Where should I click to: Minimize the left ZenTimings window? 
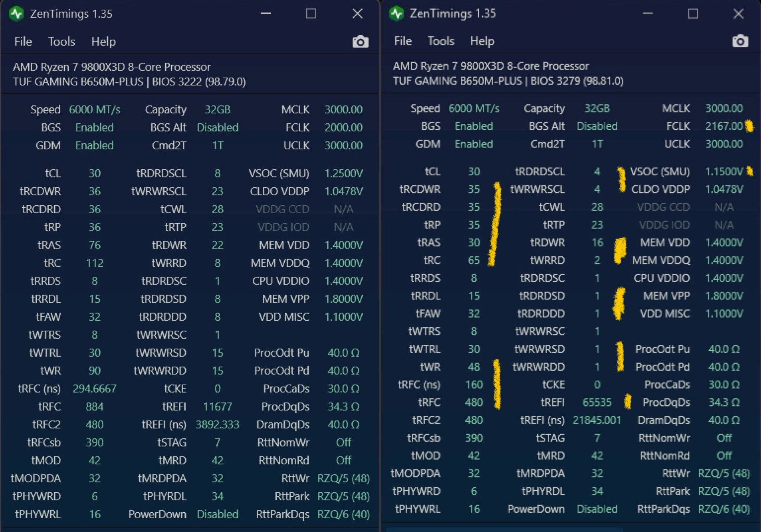pos(266,14)
